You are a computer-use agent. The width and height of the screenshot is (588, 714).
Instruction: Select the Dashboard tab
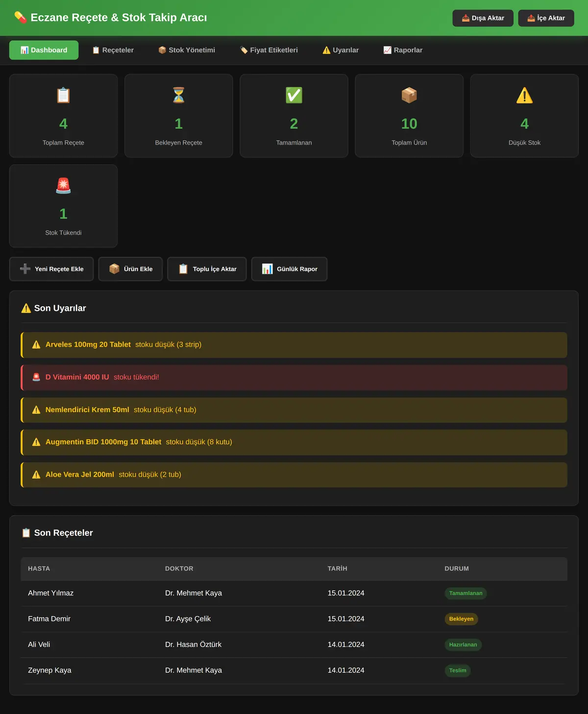(x=44, y=50)
